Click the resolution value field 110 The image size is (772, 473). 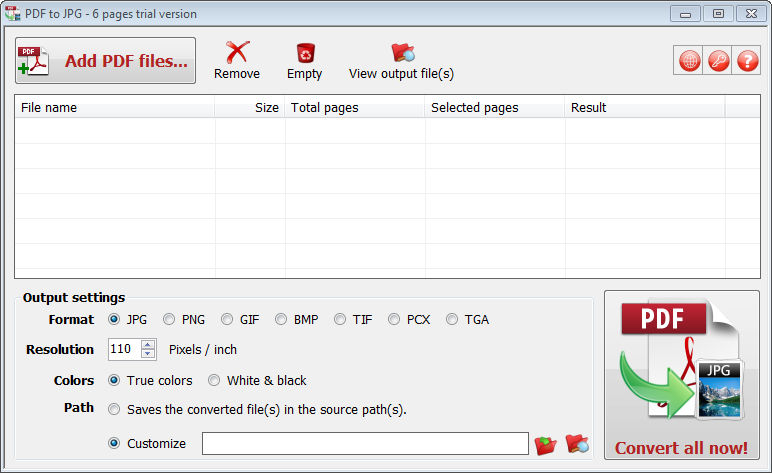124,349
